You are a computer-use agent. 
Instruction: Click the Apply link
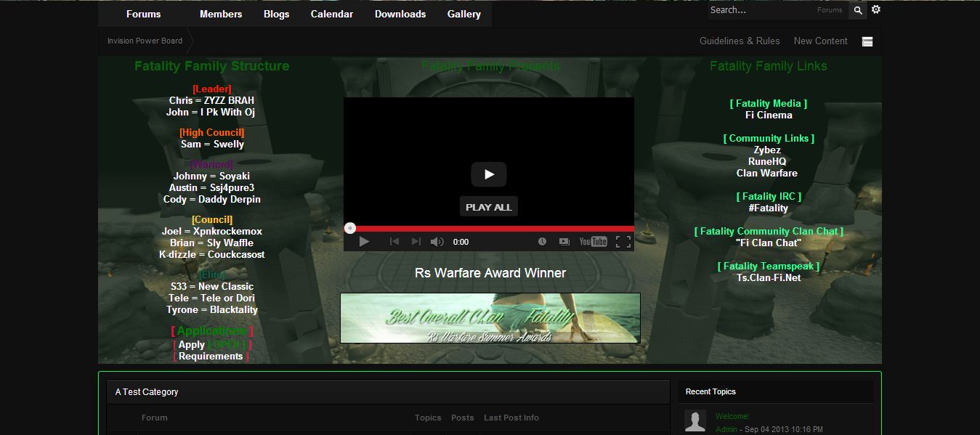192,344
